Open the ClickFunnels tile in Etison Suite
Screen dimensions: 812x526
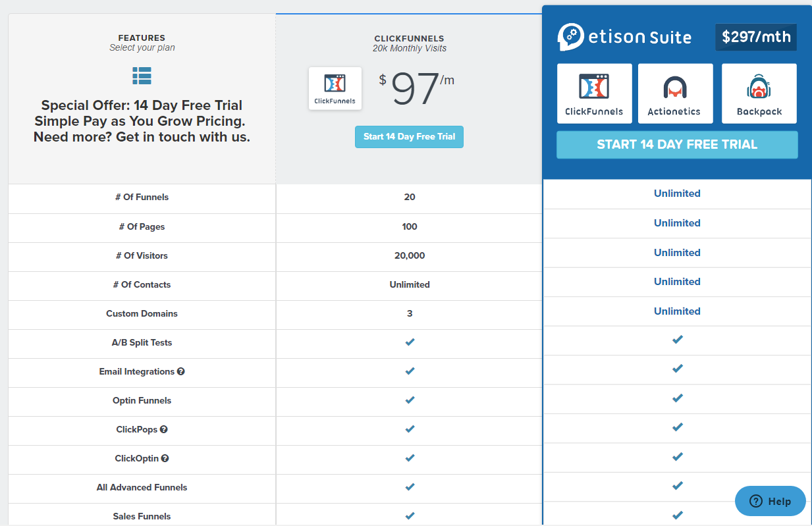click(x=595, y=93)
